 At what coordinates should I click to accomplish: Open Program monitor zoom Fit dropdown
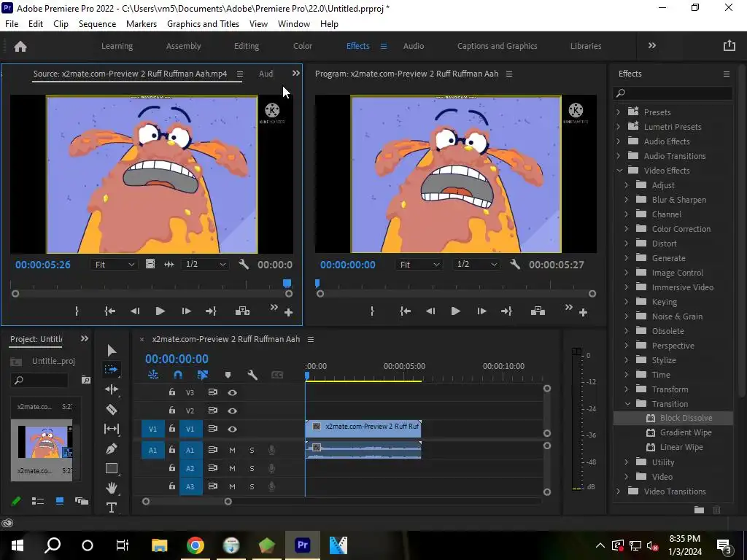click(x=419, y=264)
